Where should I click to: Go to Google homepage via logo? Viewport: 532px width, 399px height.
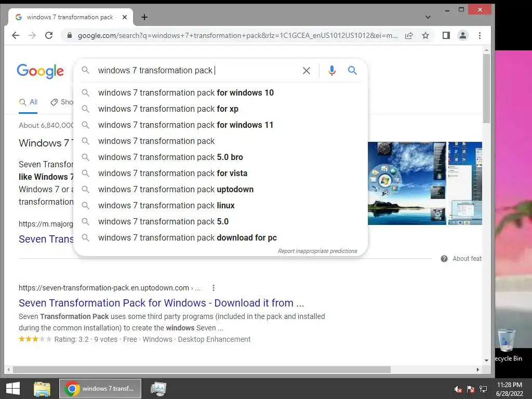[x=40, y=71]
